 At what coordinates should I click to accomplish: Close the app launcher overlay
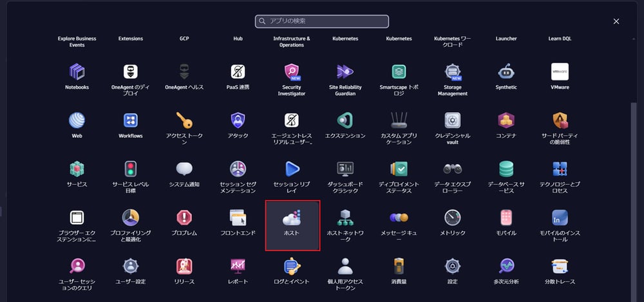coord(616,21)
